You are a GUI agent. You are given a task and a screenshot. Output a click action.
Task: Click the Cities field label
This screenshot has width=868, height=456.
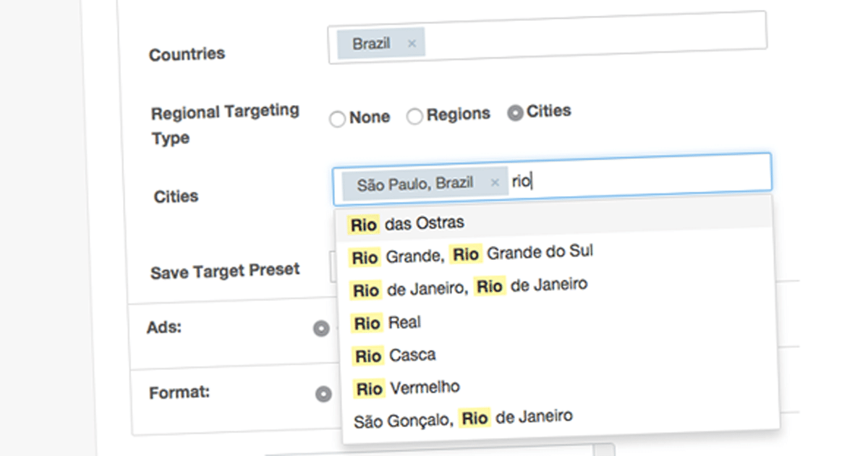[176, 197]
